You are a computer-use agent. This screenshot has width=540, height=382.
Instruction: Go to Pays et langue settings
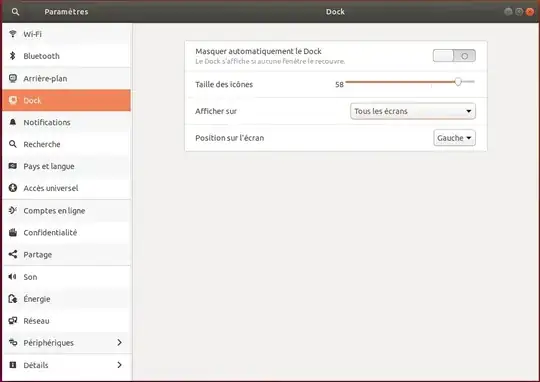(66, 166)
